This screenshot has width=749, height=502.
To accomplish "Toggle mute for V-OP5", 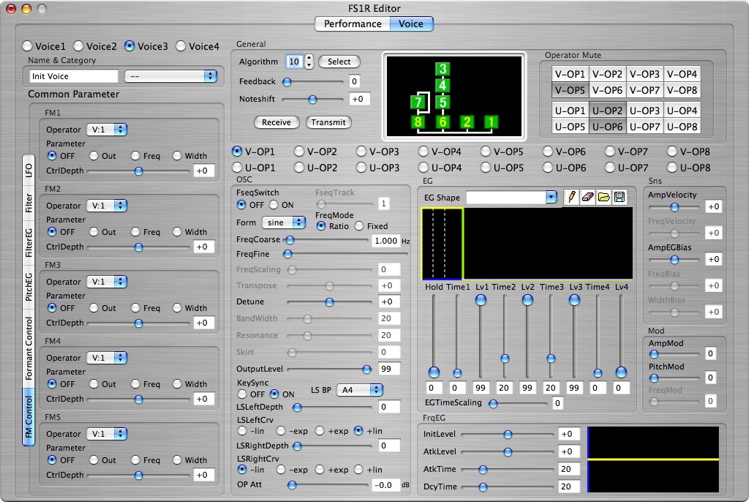I will (569, 90).
